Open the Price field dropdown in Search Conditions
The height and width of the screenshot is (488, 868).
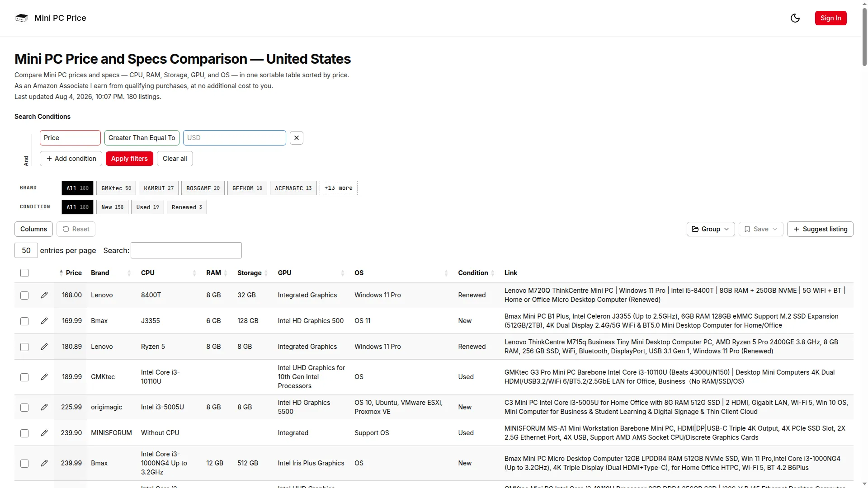pos(70,138)
